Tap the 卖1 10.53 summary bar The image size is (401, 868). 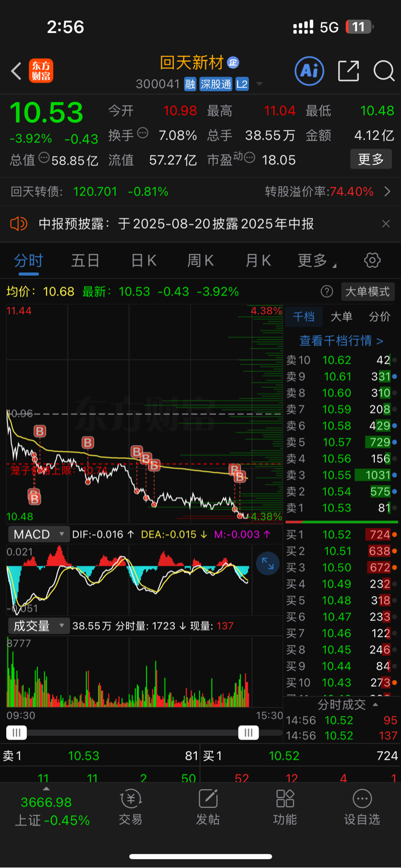coord(100,756)
